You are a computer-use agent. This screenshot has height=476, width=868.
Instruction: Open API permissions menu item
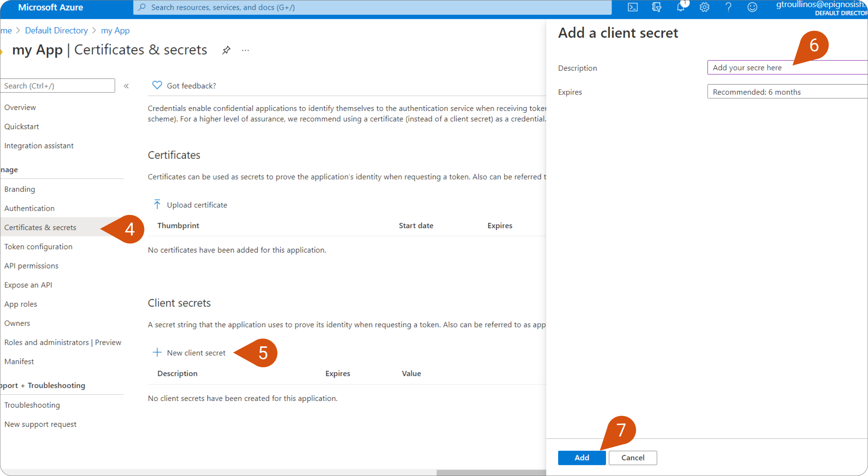pos(31,266)
